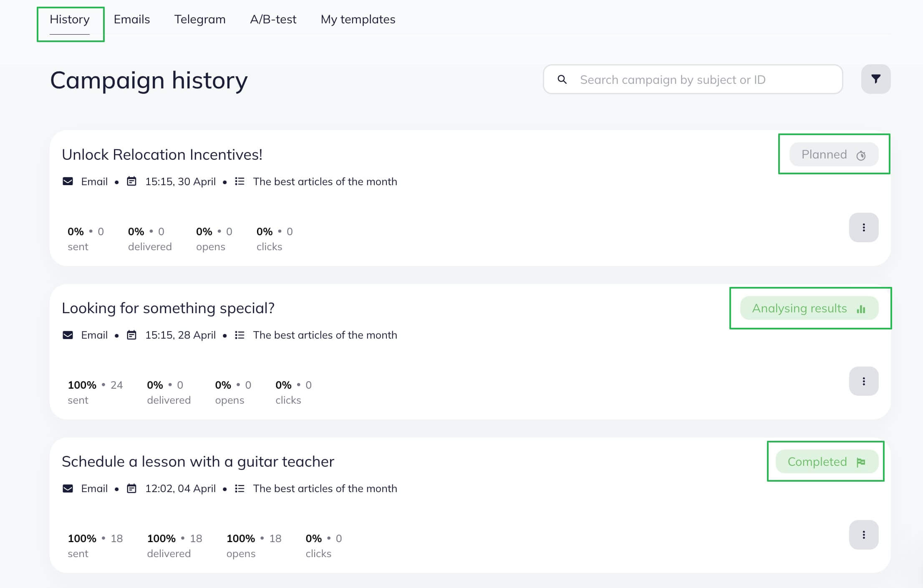The image size is (923, 588).
Task: Click 100% • 18 delivered statistic
Action: point(174,545)
